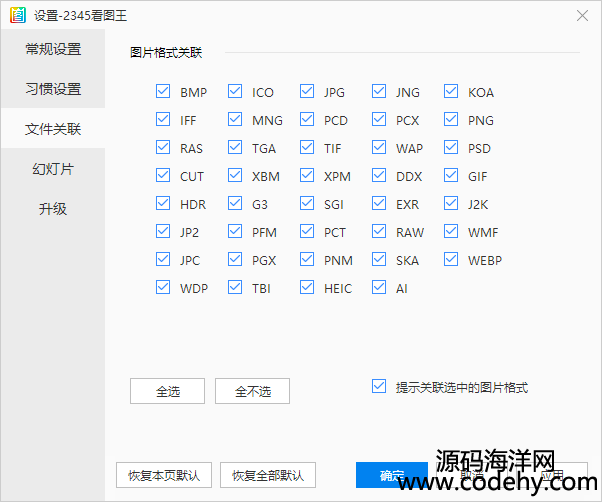
Task: Toggle 提示关联选中的图片格式 checkbox
Action: [x=379, y=386]
